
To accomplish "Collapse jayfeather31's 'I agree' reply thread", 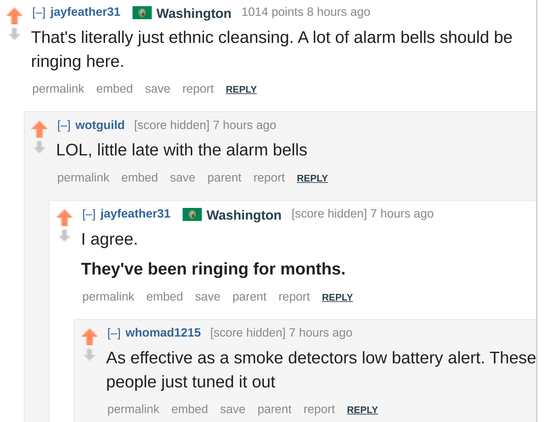I will 89,214.
